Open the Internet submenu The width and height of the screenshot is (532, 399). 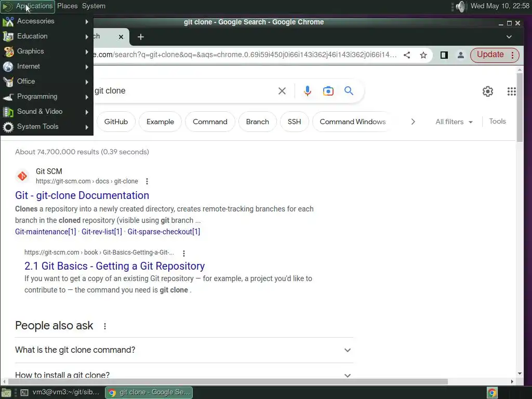pyautogui.click(x=46, y=66)
